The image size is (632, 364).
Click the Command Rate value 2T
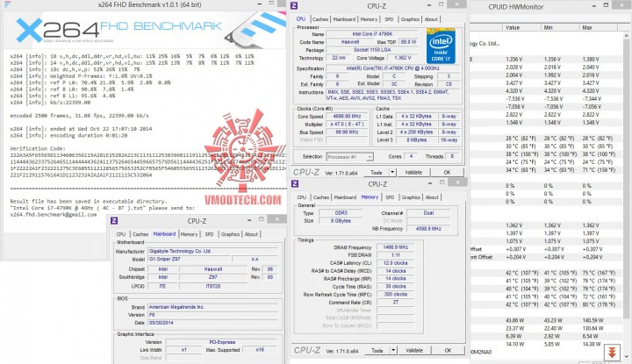coord(395,302)
